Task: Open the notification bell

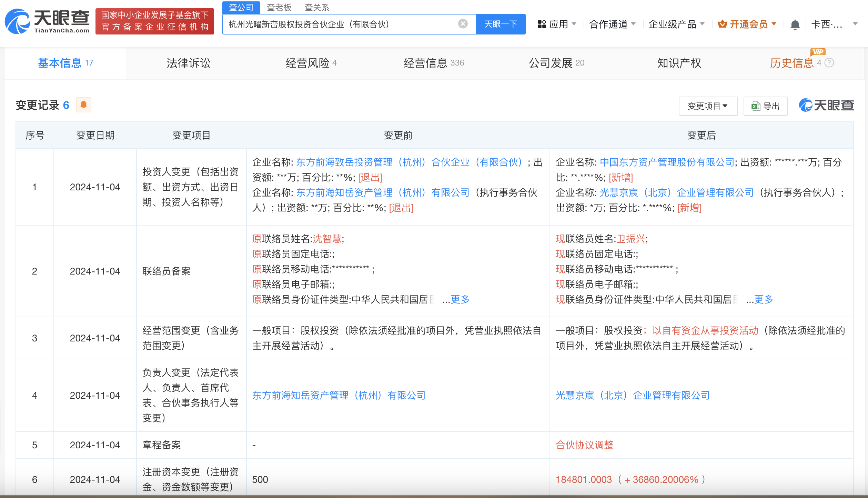Action: (795, 24)
